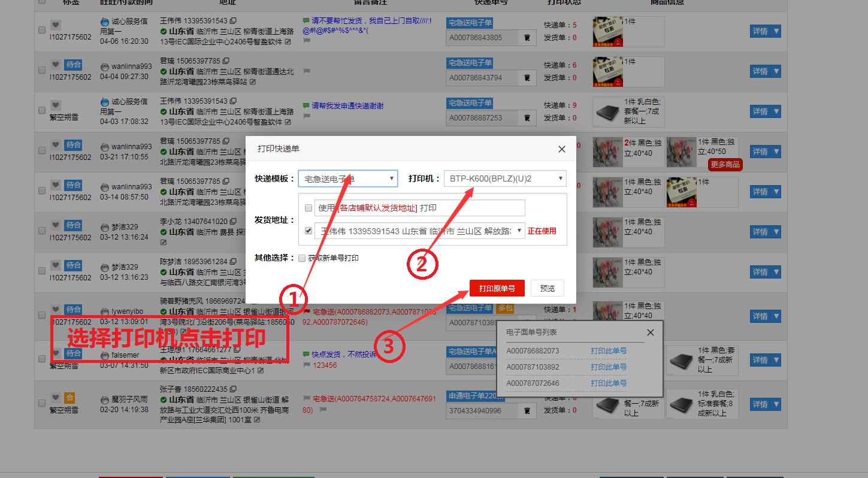
Task: Copy recipient info for the 04-03 17:08:32 order
Action: pos(233,101)
